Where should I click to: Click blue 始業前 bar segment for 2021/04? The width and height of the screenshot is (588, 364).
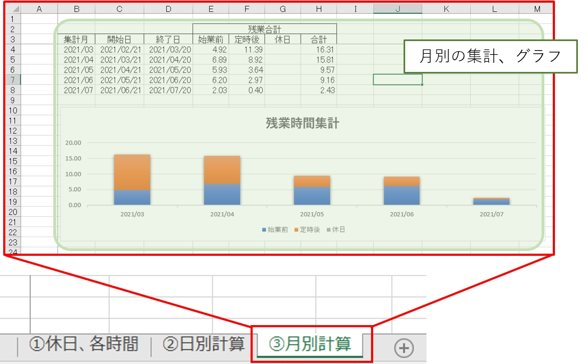(222, 194)
